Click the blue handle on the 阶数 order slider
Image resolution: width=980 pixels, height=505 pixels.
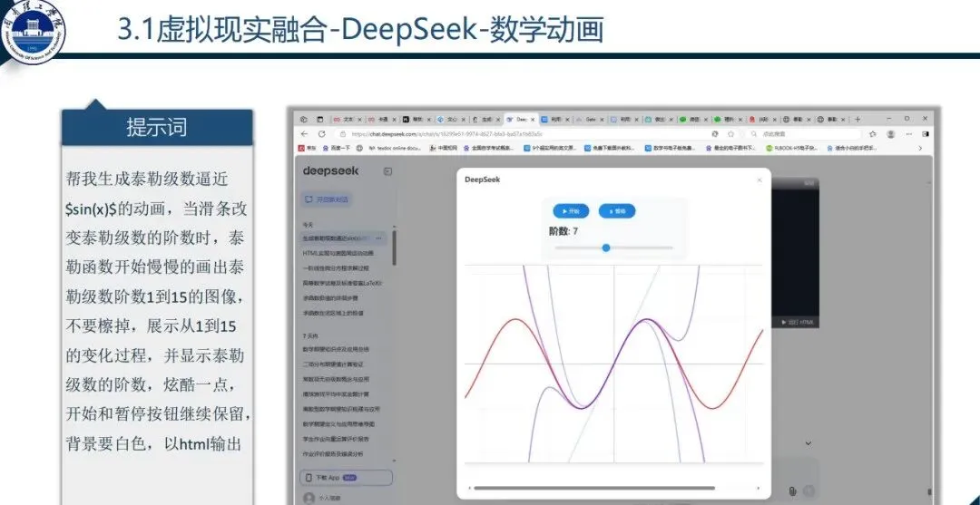pos(605,248)
